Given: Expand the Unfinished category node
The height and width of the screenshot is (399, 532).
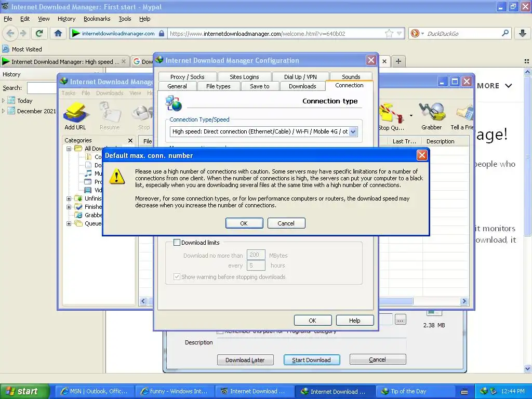Looking at the screenshot, I should coord(69,198).
